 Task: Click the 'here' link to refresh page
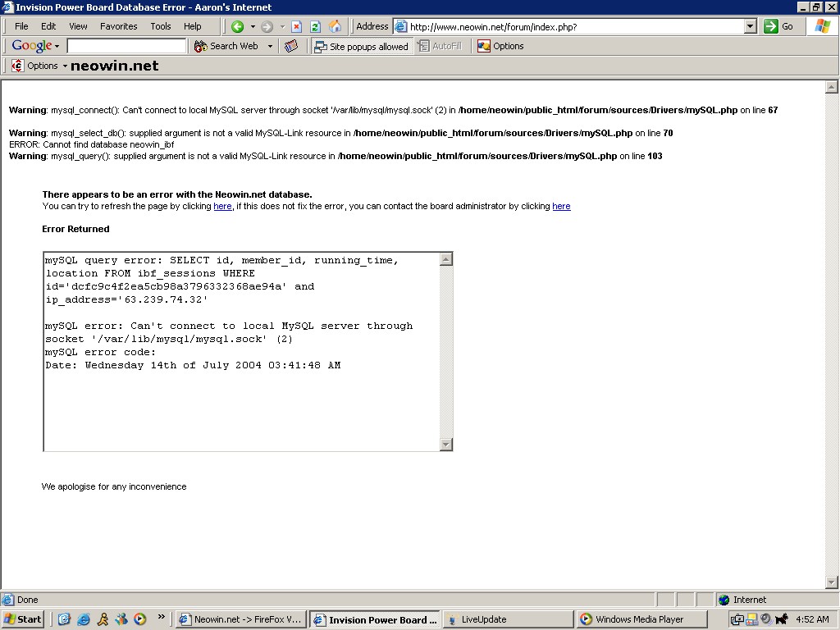[222, 206]
